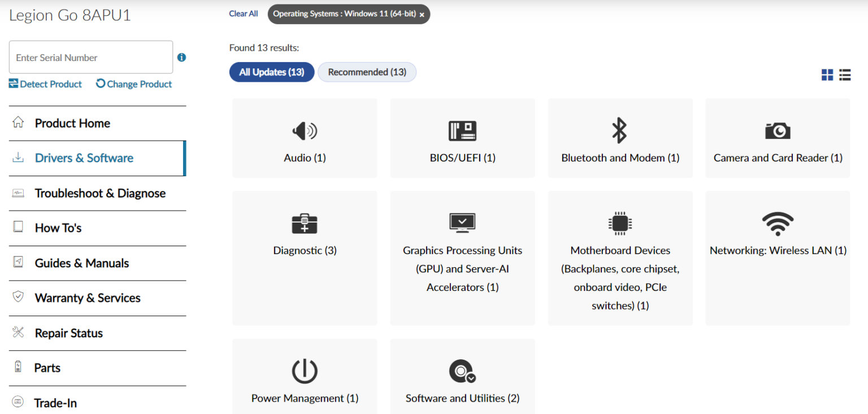Click the Enter Serial Number field
The width and height of the screenshot is (868, 414).
point(90,57)
